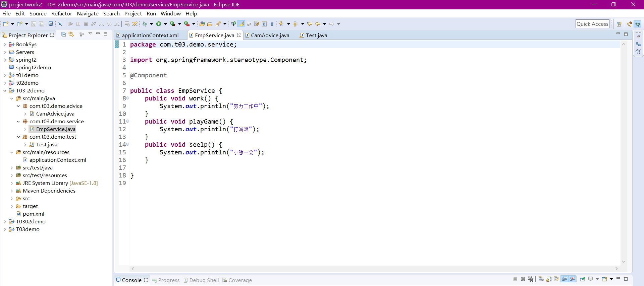
Task: Click the Search flashlight toolbar icon
Action: tap(218, 24)
